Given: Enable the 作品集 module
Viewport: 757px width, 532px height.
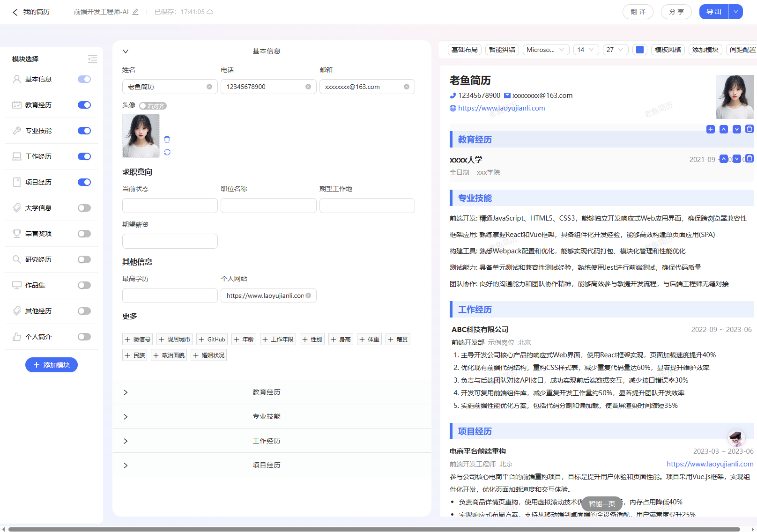Looking at the screenshot, I should [x=84, y=285].
